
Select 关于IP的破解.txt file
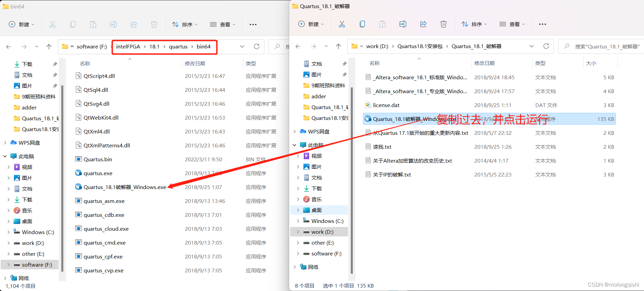click(x=392, y=174)
